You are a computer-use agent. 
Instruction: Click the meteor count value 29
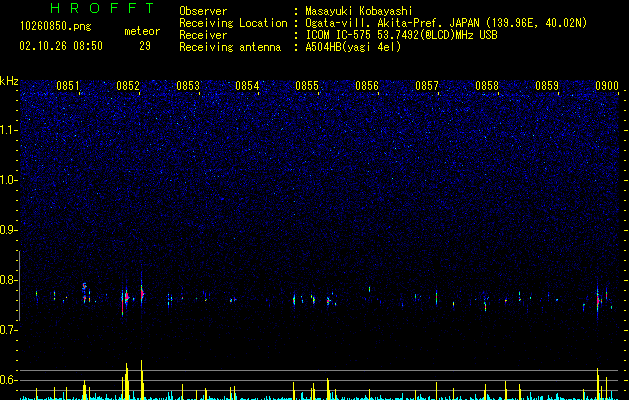pos(145,46)
